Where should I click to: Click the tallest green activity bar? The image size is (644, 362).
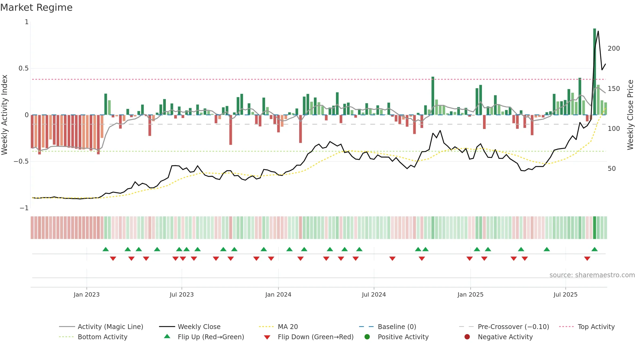pos(595,72)
